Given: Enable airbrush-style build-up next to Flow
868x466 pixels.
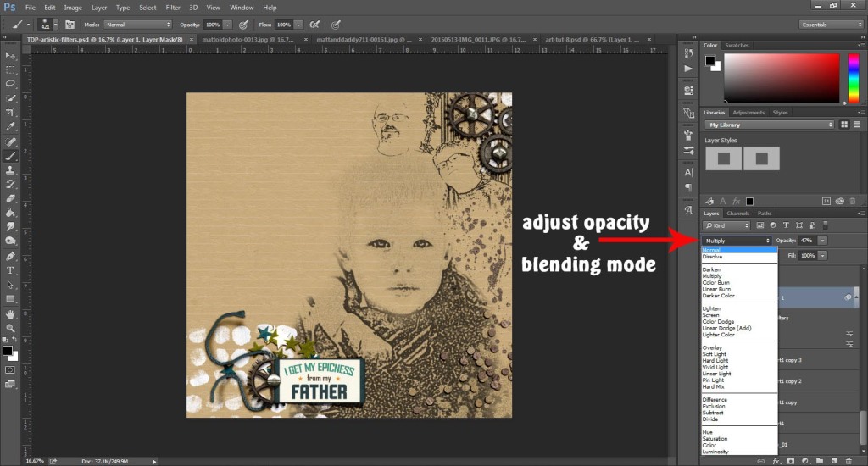Looking at the screenshot, I should 315,25.
